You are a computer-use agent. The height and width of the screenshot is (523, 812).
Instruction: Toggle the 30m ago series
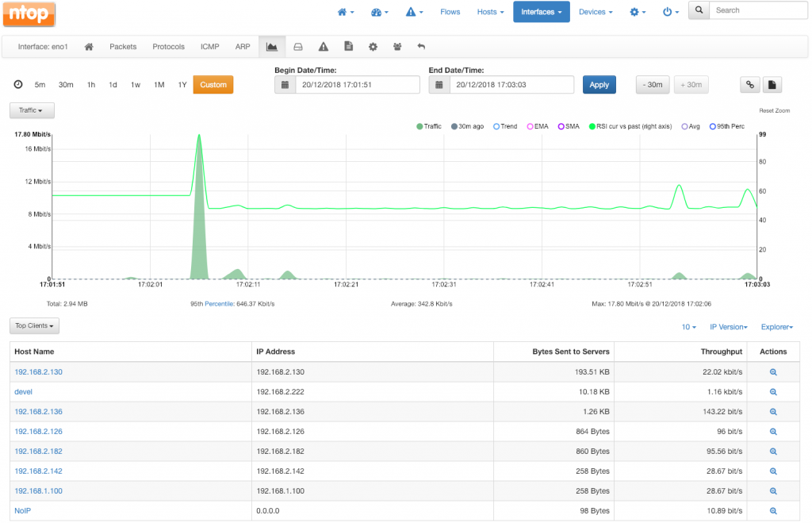point(467,126)
